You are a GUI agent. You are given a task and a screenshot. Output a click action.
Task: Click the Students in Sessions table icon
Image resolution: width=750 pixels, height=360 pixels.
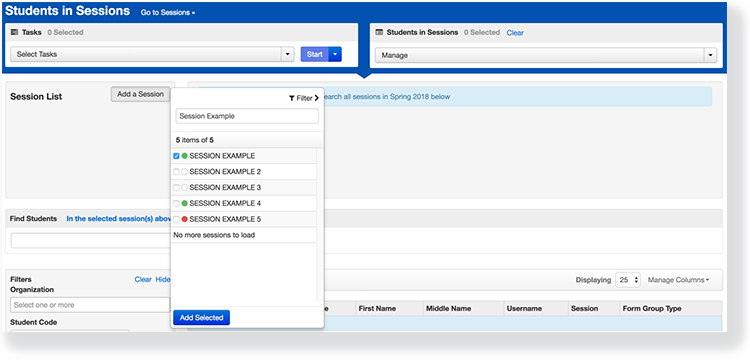pos(379,33)
